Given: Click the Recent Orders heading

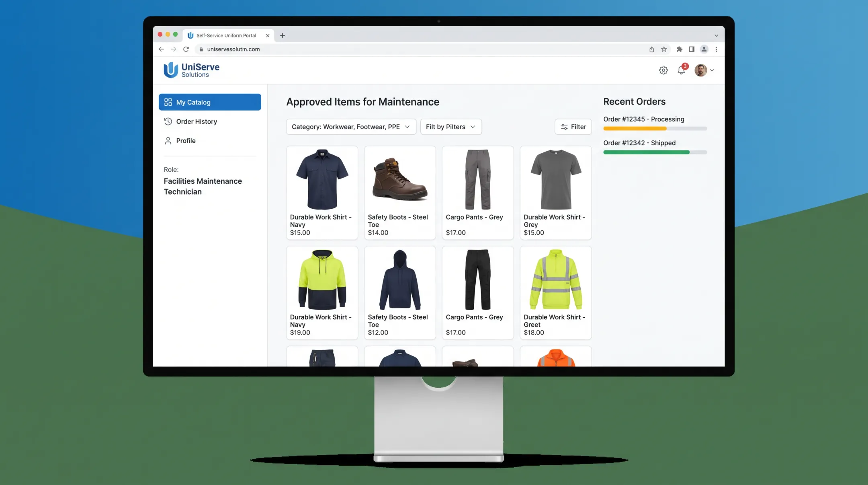Looking at the screenshot, I should pyautogui.click(x=634, y=101).
